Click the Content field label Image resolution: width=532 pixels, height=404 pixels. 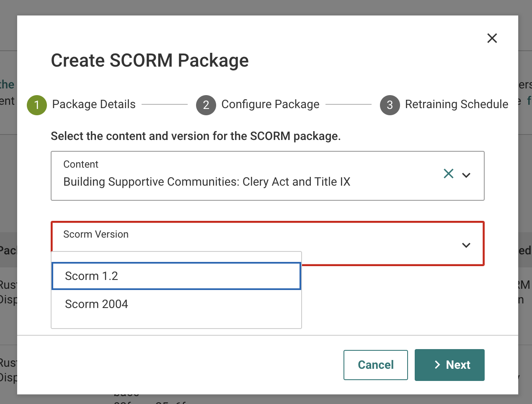pyautogui.click(x=81, y=164)
